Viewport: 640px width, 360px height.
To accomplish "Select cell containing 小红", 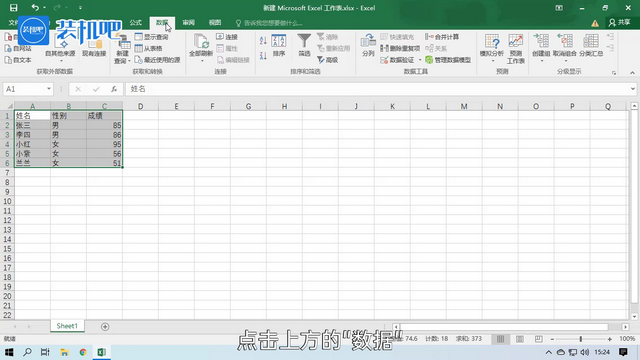I will pyautogui.click(x=32, y=144).
